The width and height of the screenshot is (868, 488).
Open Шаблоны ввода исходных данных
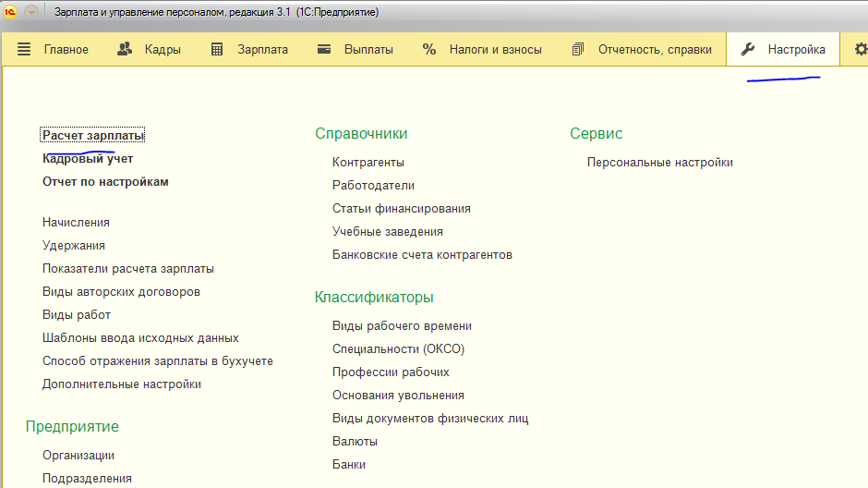point(140,338)
